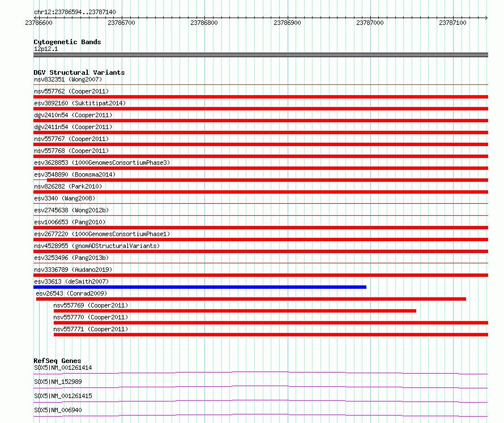Click ruler position 23787100
The image size is (504, 423).
[x=452, y=23]
